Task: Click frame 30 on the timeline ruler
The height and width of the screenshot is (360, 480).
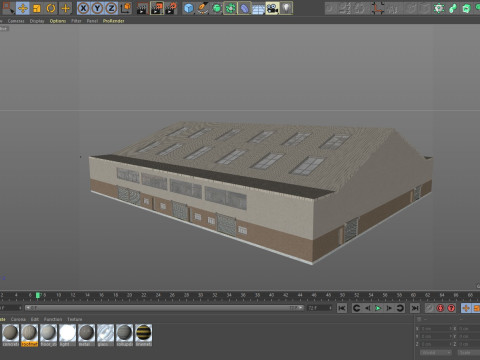Action: point(200,295)
